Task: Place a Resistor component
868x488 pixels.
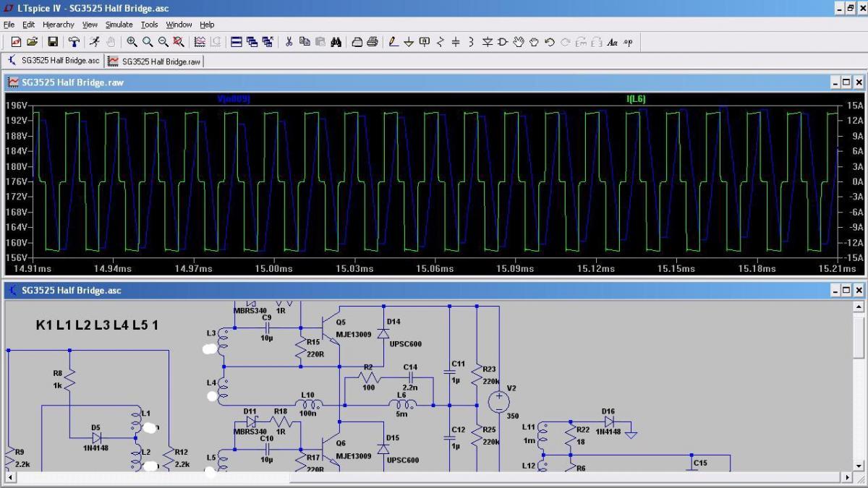Action: [x=441, y=42]
